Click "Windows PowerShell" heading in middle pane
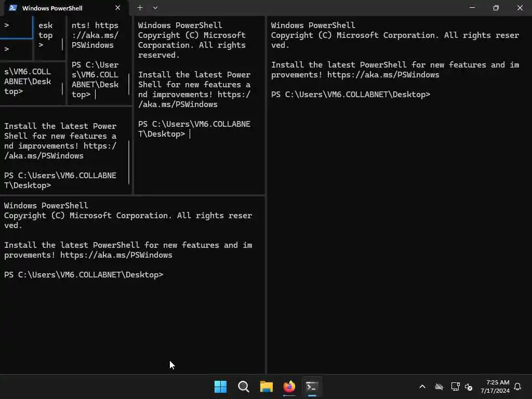 click(x=180, y=25)
